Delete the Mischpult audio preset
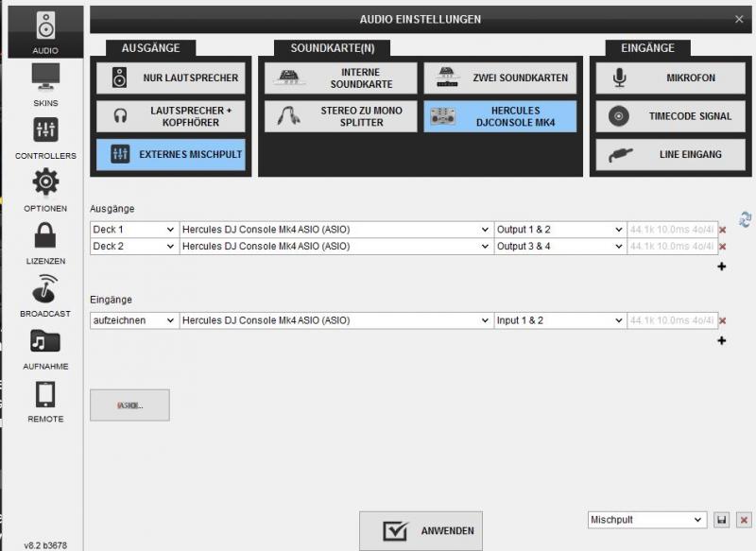The width and height of the screenshot is (756, 551). 744,520
